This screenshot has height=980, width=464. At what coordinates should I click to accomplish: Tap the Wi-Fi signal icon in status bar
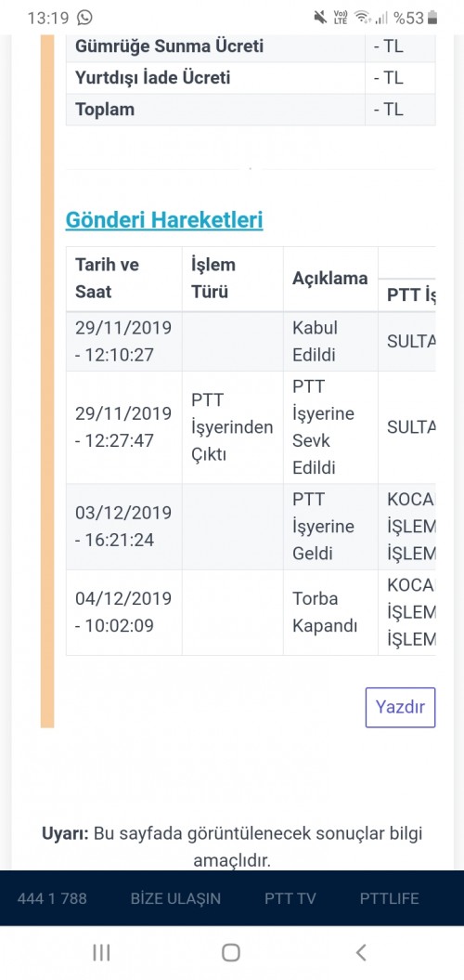click(362, 18)
